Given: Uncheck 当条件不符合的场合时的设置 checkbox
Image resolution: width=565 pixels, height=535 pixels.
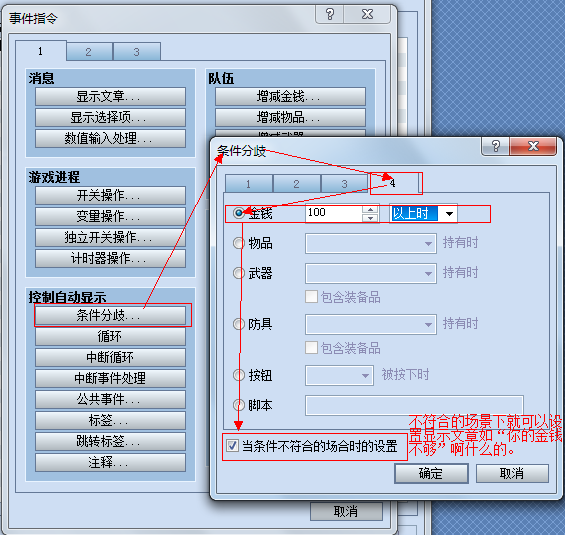Looking at the screenshot, I should [232, 446].
